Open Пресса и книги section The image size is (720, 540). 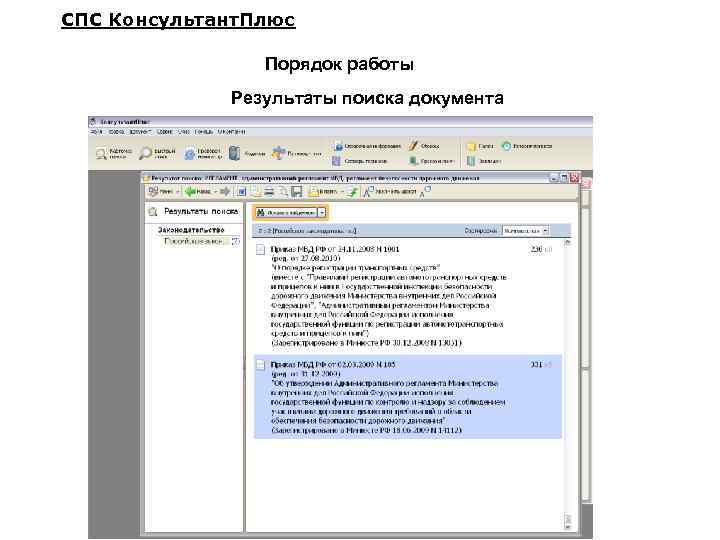431,161
